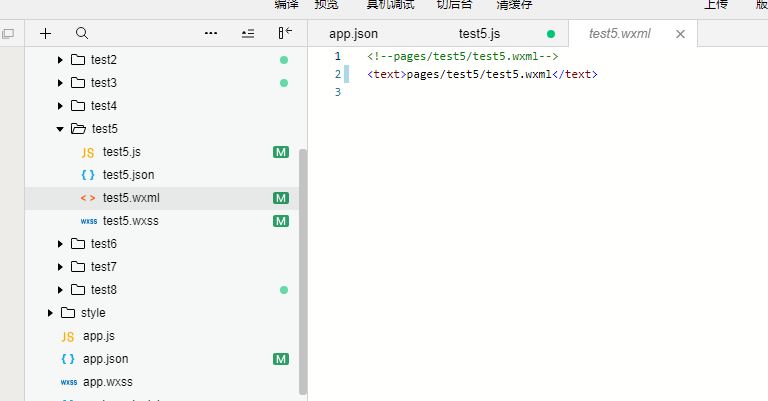Click the JS icon next to test5.js
Viewport: 768px width, 401px height.
pos(88,153)
